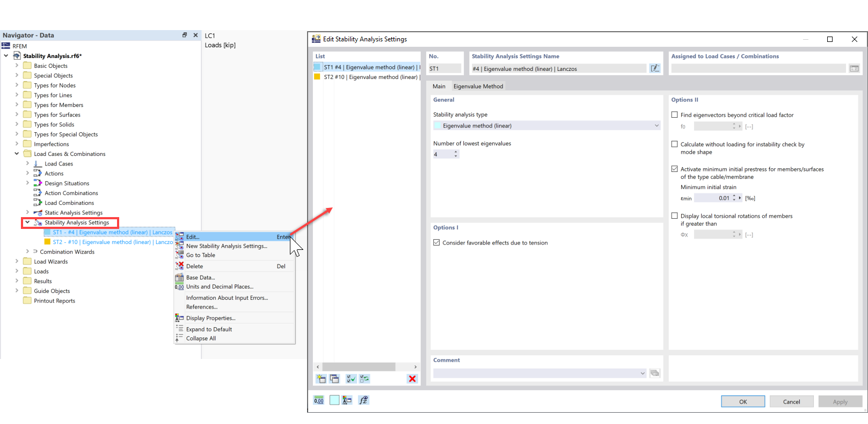Uncheck Activate minimum initial prestress option

(x=675, y=169)
